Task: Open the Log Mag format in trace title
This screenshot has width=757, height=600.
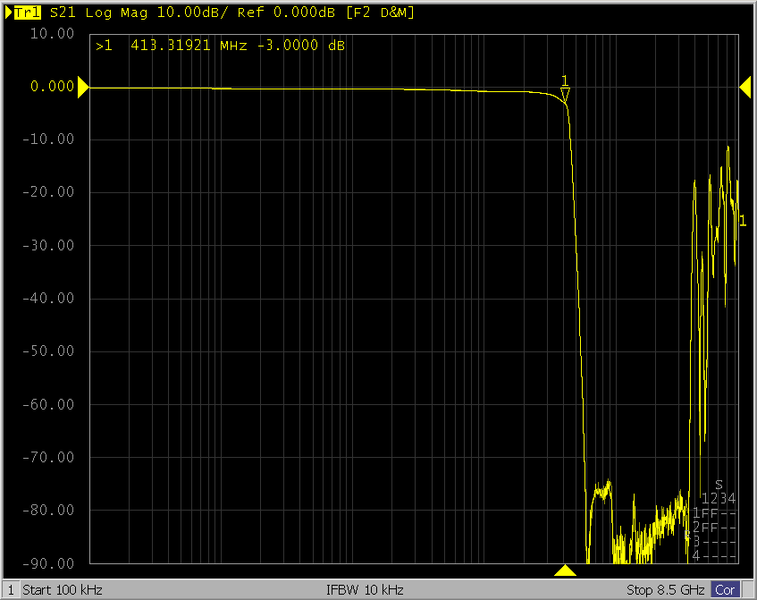Action: pyautogui.click(x=98, y=13)
